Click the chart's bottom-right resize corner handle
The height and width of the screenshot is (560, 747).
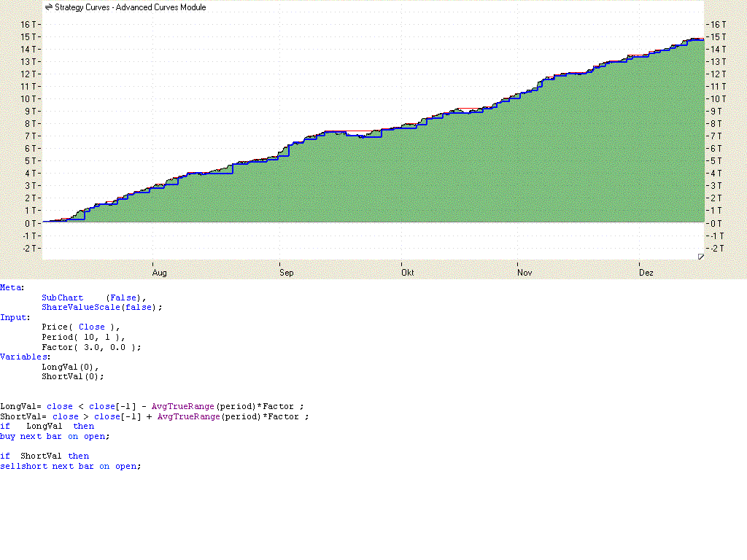click(700, 257)
